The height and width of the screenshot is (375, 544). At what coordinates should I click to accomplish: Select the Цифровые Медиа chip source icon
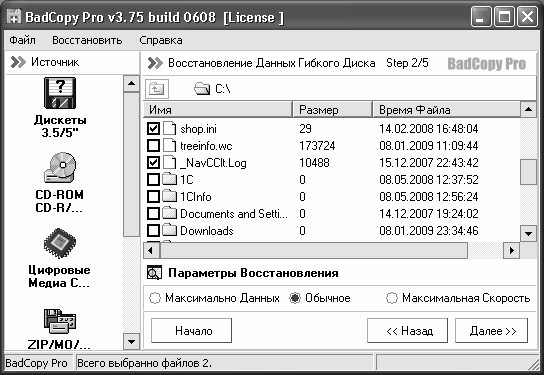(x=60, y=243)
